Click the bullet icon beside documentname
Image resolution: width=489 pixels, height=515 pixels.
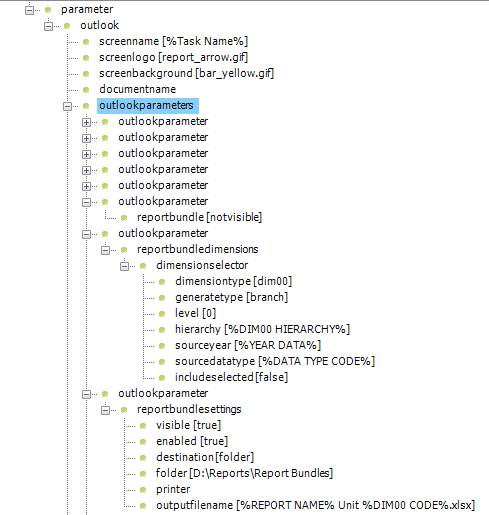[86, 90]
